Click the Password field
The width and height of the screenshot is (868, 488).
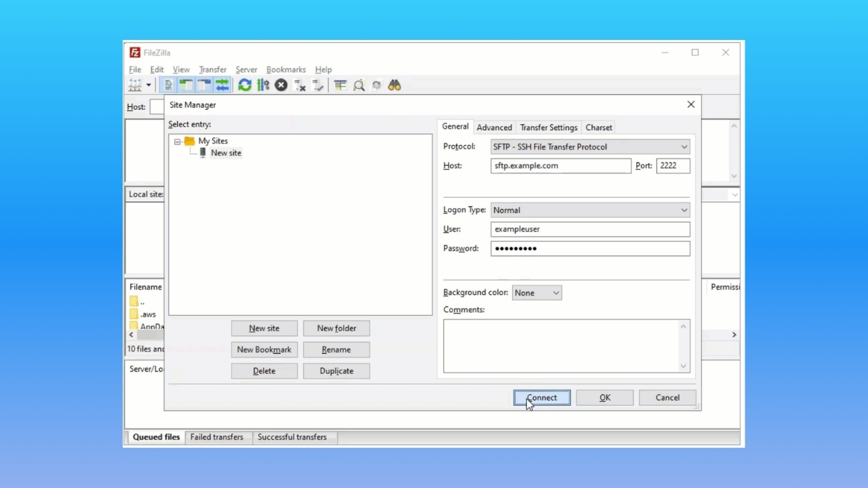point(590,248)
